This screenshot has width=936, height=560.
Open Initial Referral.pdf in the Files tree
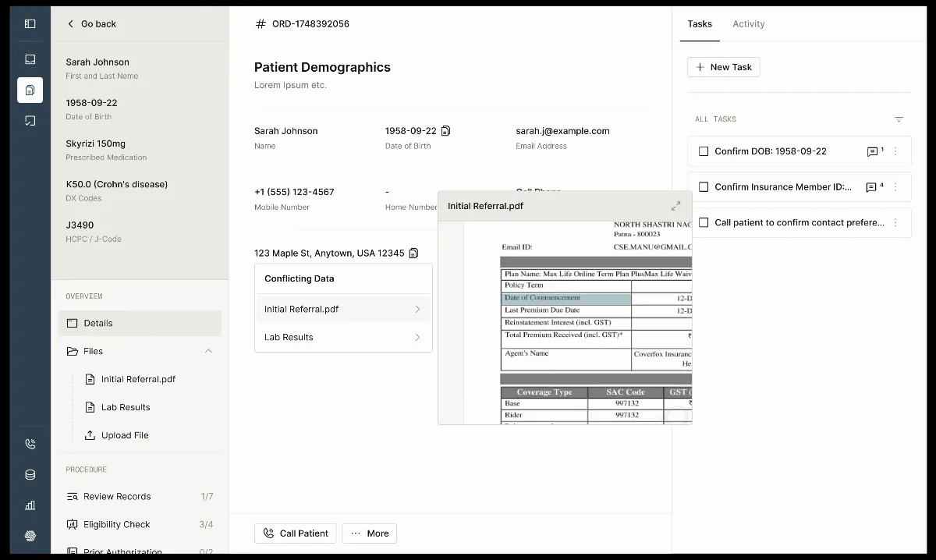130,379
